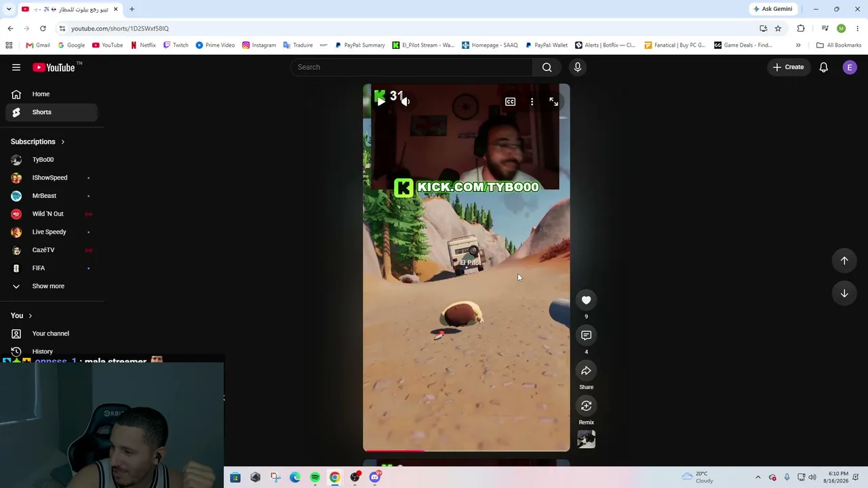Screen dimensions: 868x488
Task: Click the address bar URL
Action: click(x=120, y=28)
